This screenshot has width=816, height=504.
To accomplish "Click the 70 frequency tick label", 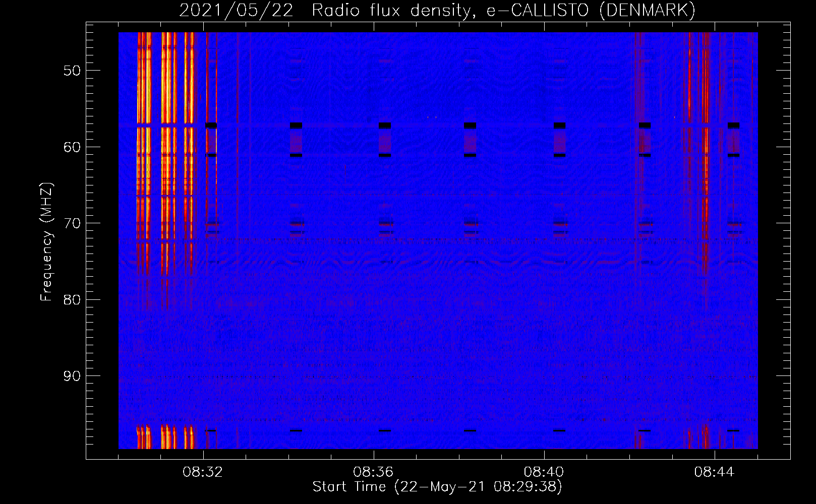I will pyautogui.click(x=72, y=223).
